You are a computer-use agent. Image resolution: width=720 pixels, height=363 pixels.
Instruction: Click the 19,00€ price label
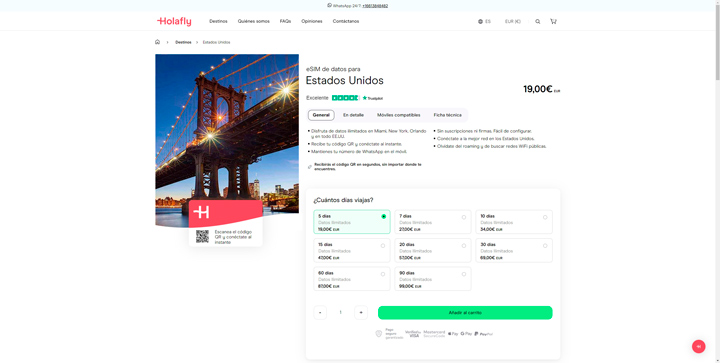coord(538,89)
